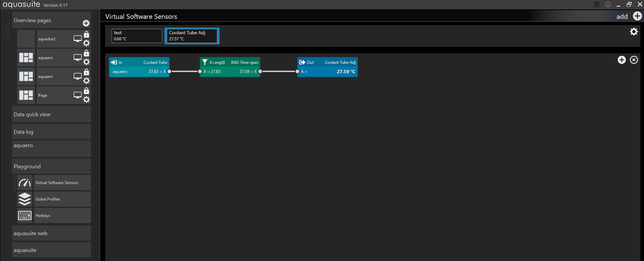This screenshot has height=261, width=644.
Task: Expand the aquaero device section below Data log
Action: 51,148
